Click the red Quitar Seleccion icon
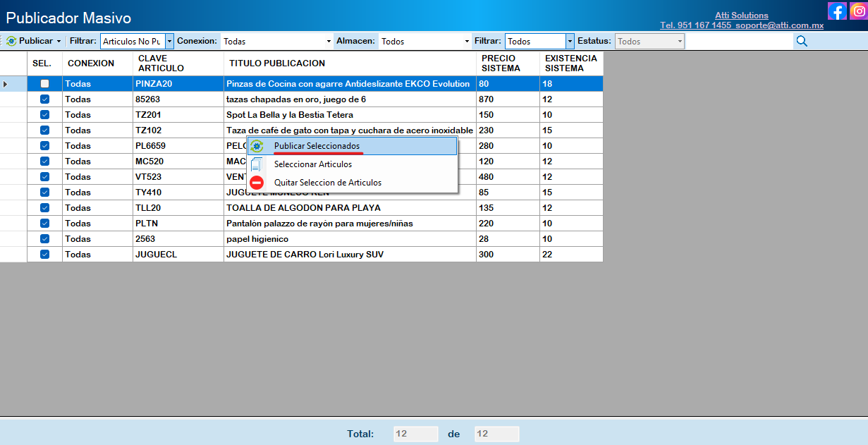Viewport: 868px width, 445px height. 257,183
